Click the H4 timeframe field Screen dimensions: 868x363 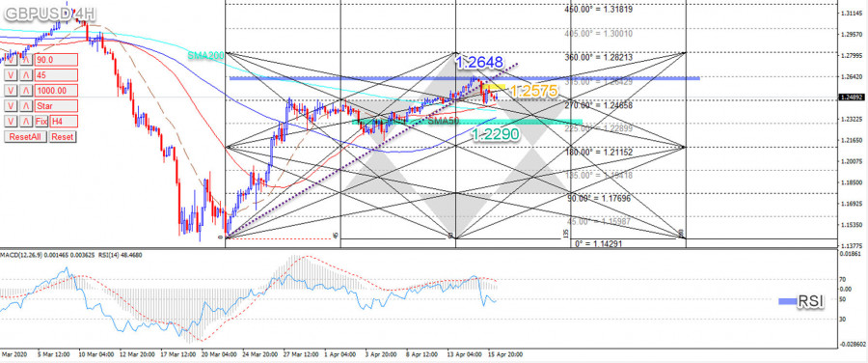click(65, 121)
